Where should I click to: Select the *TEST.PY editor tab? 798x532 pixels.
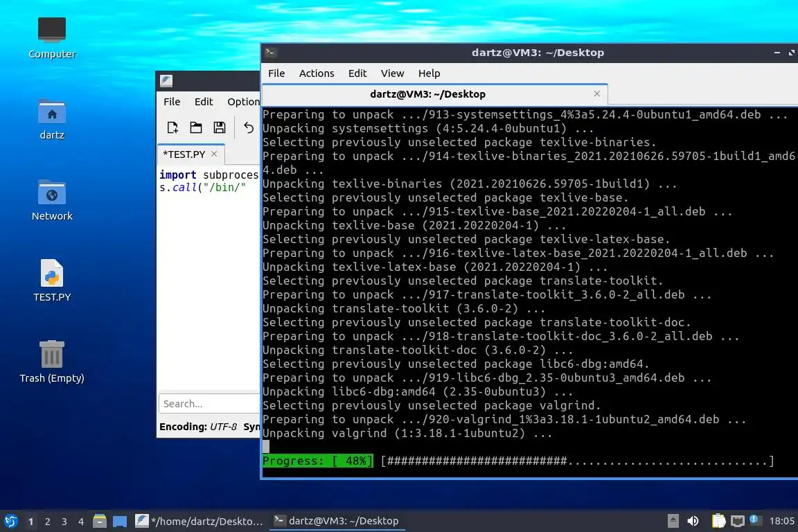pos(190,154)
